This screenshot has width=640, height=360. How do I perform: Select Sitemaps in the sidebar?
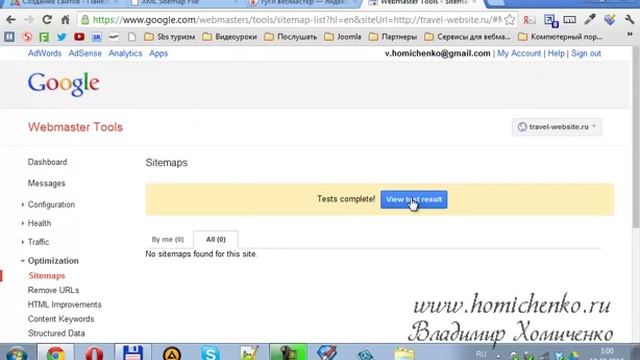47,276
